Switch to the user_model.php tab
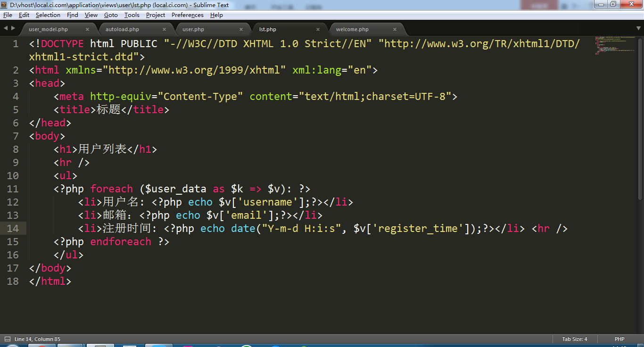Image resolution: width=644 pixels, height=347 pixels. tap(48, 29)
